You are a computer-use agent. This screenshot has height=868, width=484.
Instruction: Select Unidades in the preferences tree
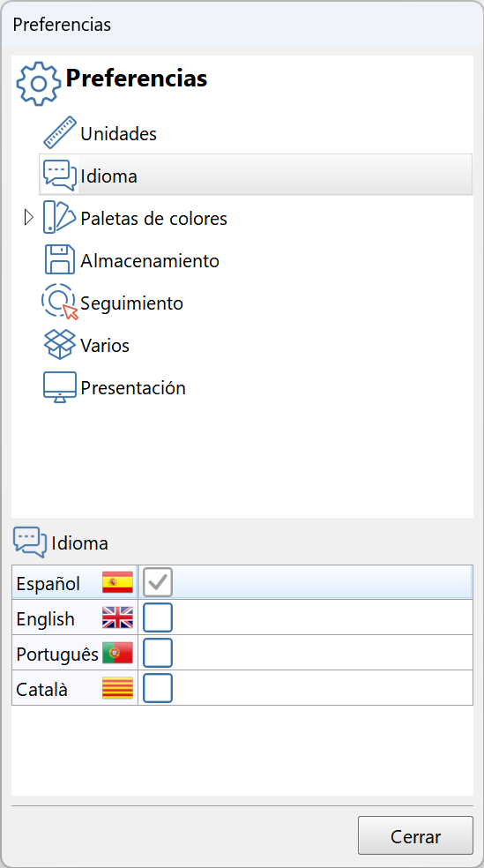pos(118,133)
